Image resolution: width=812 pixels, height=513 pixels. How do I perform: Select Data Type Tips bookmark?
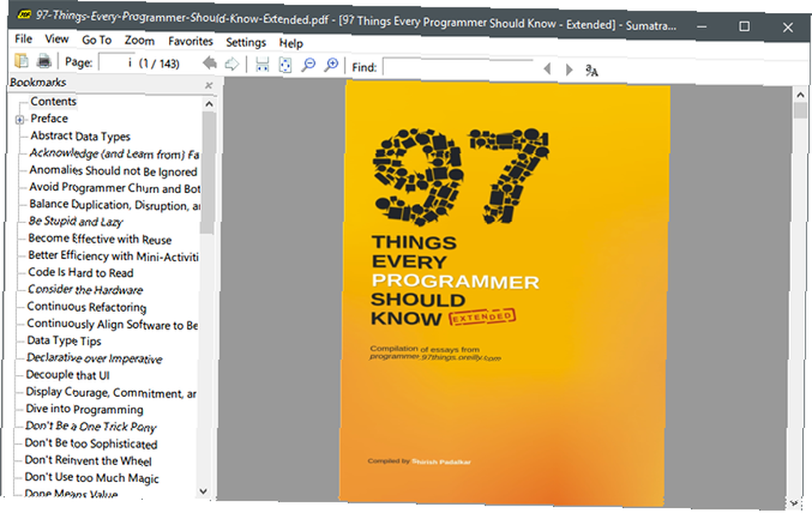click(x=64, y=341)
